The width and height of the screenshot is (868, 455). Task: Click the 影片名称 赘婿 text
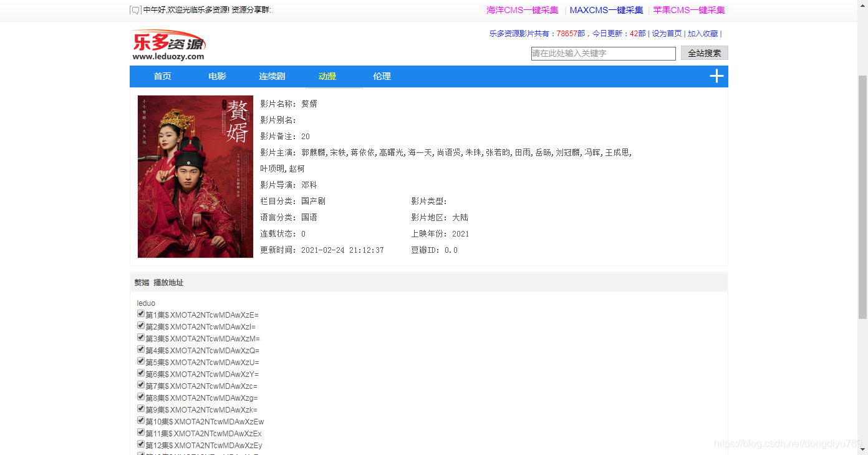289,104
